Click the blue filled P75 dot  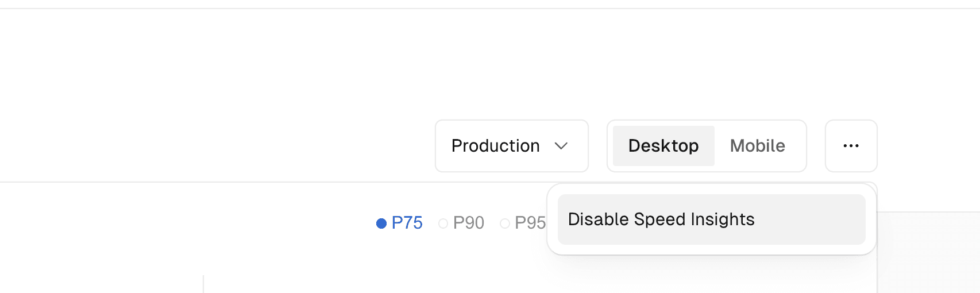(x=381, y=223)
